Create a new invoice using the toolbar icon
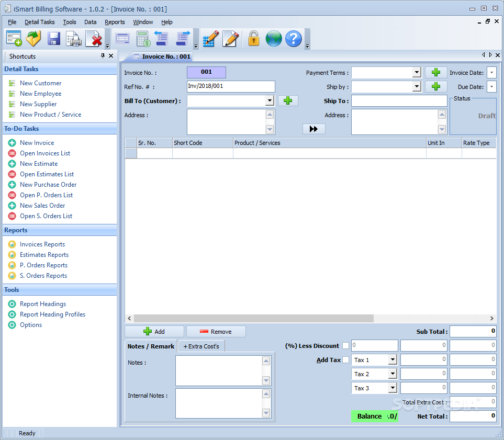504x440 pixels. (14, 38)
